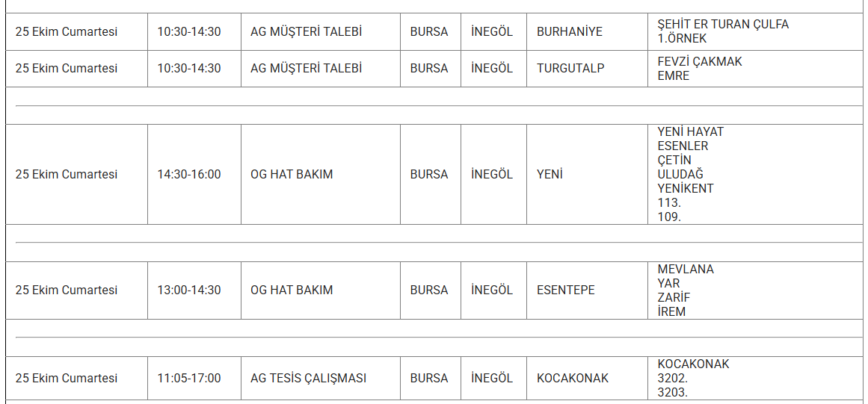This screenshot has width=868, height=404.
Task: Click the AG TESİS ÇALIŞMASI reason cell
Action: pyautogui.click(x=308, y=378)
